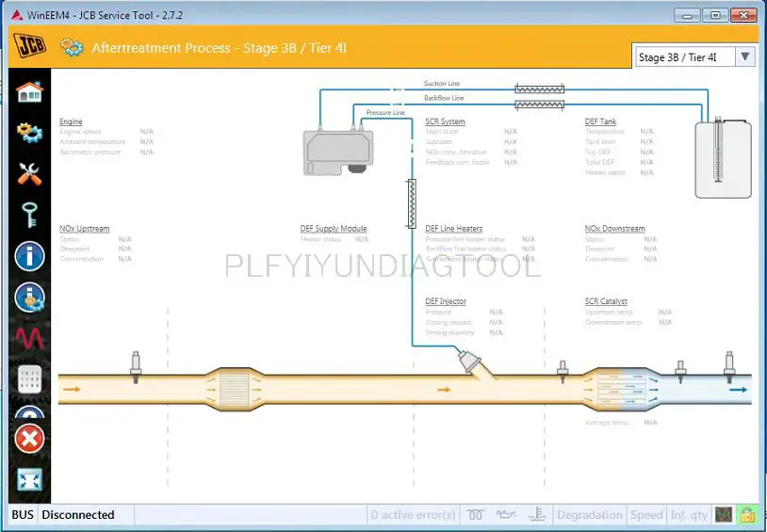This screenshot has height=532, width=767.
Task: Click the Feedback corr. factor label
Action: [x=457, y=162]
